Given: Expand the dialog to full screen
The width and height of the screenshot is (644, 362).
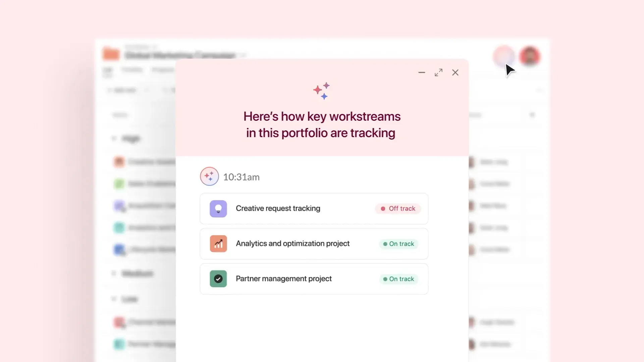Looking at the screenshot, I should pos(438,72).
